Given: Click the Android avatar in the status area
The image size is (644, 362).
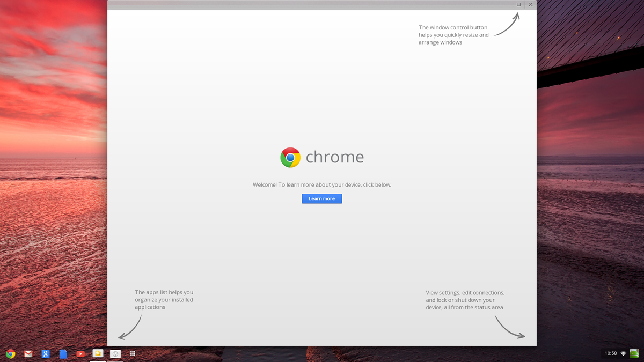Looking at the screenshot, I should click(635, 353).
